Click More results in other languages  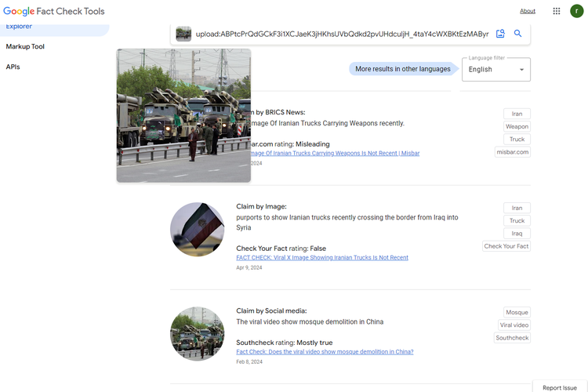tap(402, 69)
